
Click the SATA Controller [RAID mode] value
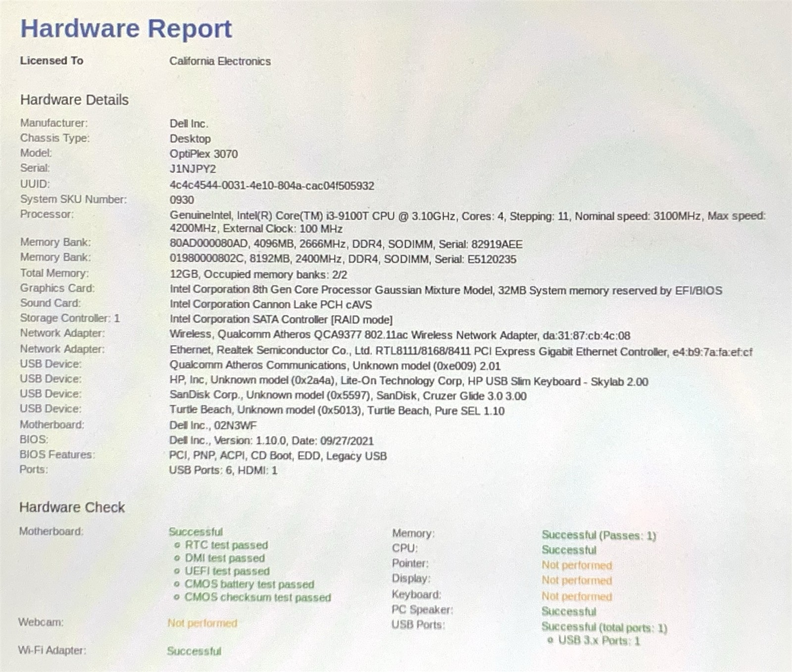click(x=281, y=320)
